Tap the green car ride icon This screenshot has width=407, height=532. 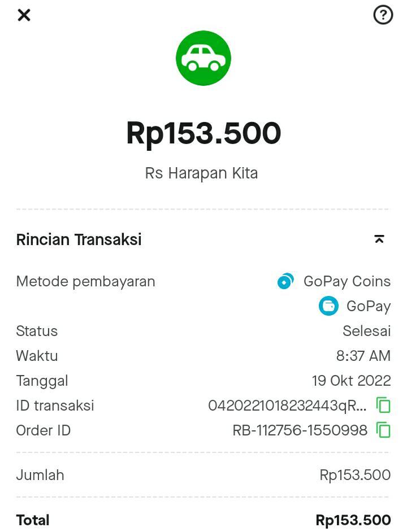(x=203, y=58)
